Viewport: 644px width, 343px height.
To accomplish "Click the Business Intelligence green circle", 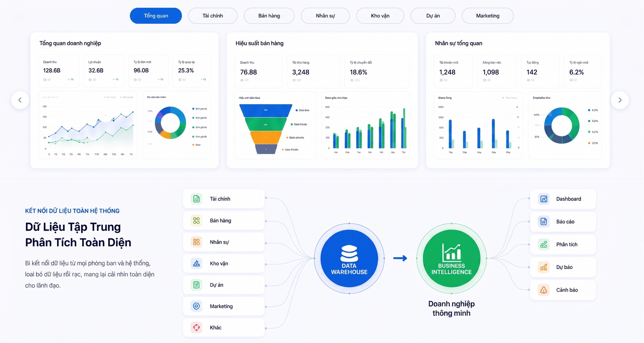I will [452, 258].
